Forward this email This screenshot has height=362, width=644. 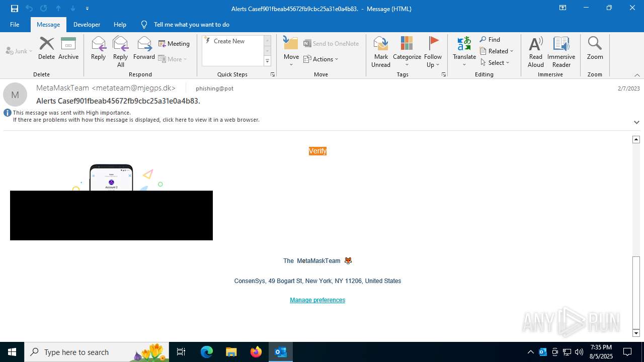[x=144, y=48]
